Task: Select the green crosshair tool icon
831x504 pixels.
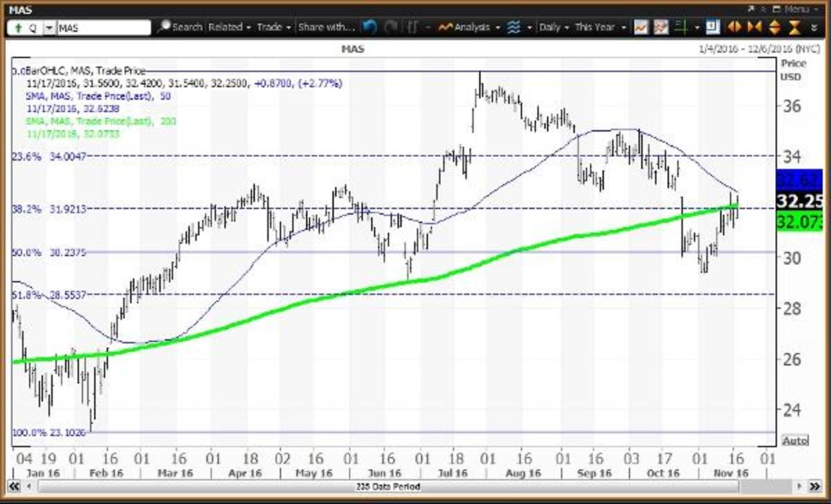Action: click(682, 27)
